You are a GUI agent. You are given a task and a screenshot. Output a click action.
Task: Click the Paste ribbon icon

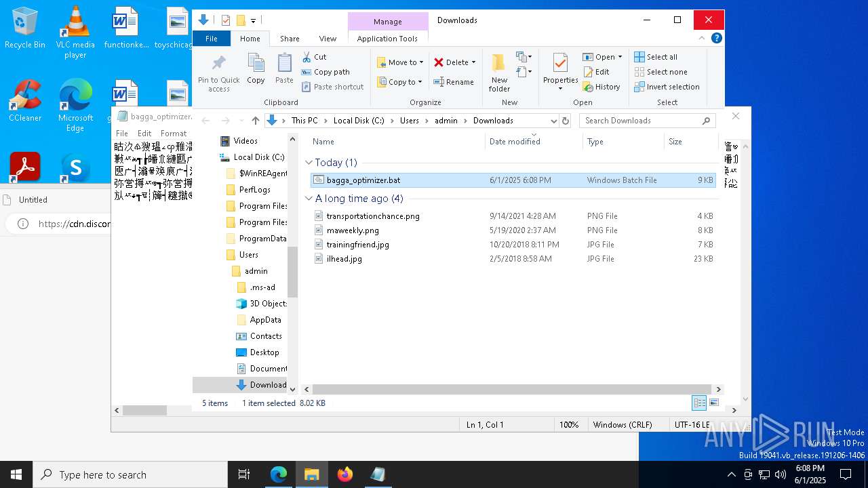click(284, 69)
